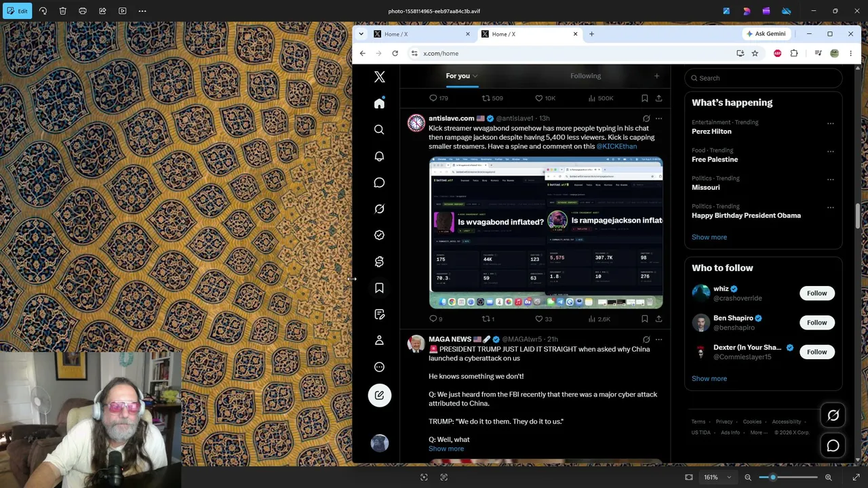Screen dimensions: 868x488
Task: Reload the x.com page
Action: pyautogui.click(x=395, y=54)
